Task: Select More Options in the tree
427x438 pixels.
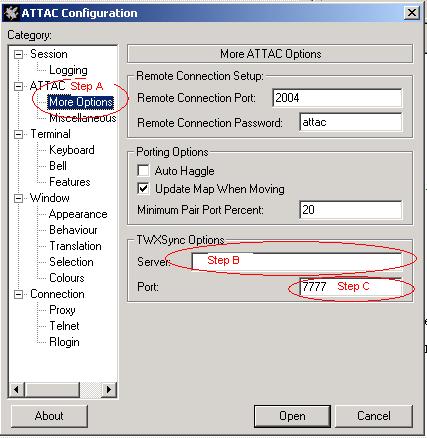Action: pos(81,102)
